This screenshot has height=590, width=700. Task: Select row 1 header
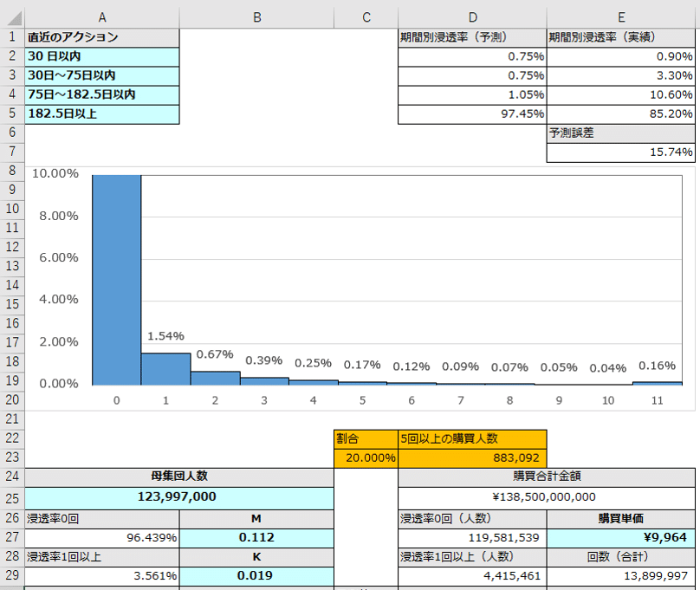click(x=12, y=37)
